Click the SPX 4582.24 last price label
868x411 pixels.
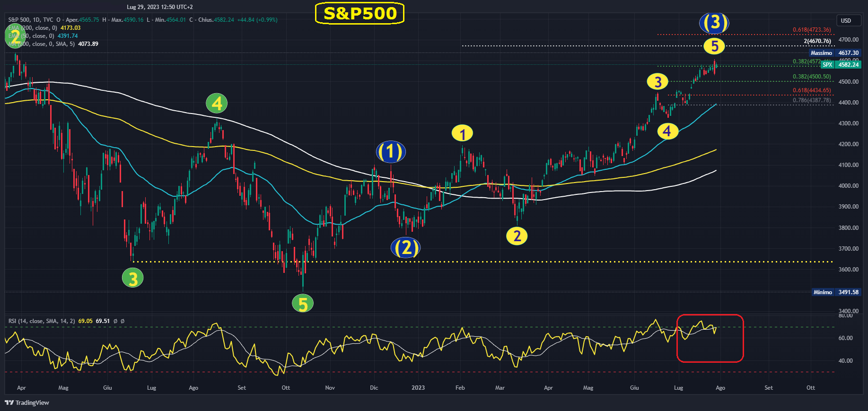click(841, 65)
